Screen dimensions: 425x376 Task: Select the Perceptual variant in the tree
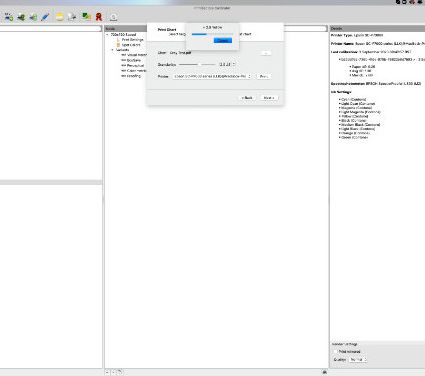[135, 65]
